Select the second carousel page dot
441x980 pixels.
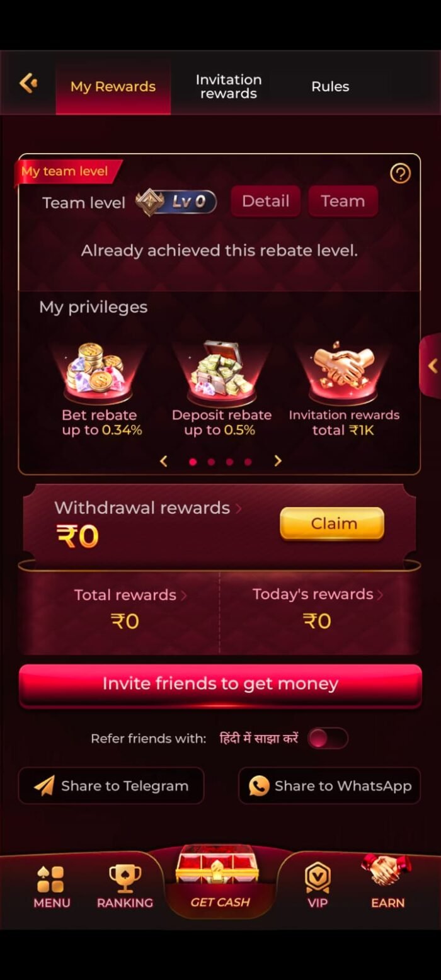211,462
